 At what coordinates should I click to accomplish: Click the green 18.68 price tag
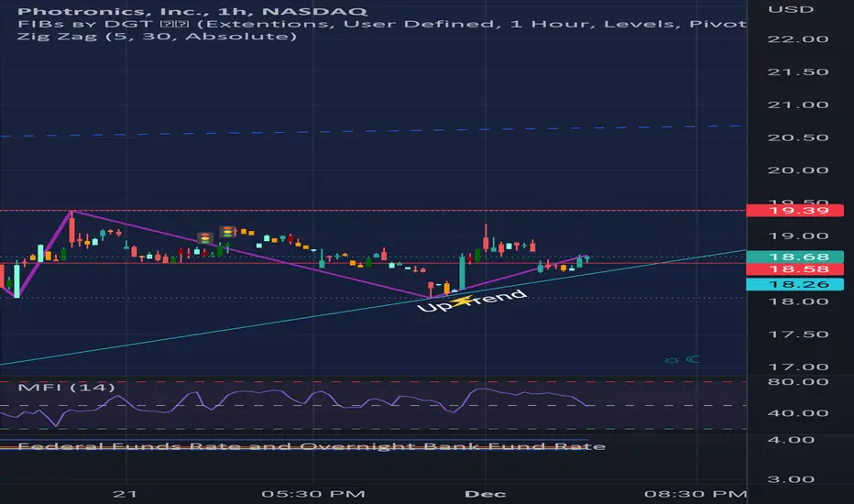794,257
